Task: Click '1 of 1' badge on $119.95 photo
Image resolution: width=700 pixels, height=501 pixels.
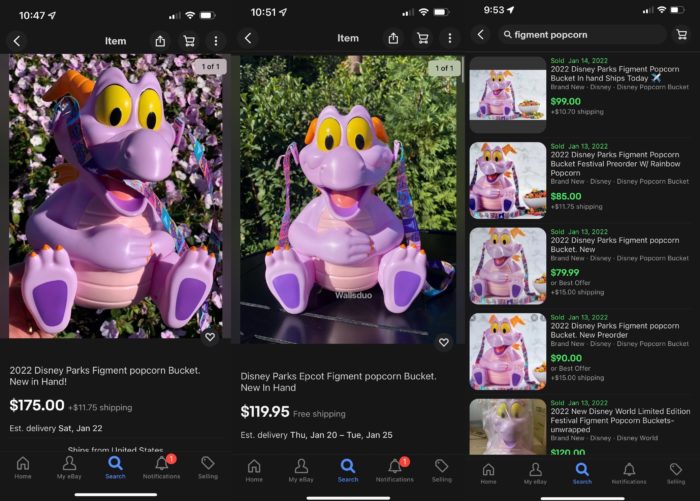Action: [x=444, y=68]
